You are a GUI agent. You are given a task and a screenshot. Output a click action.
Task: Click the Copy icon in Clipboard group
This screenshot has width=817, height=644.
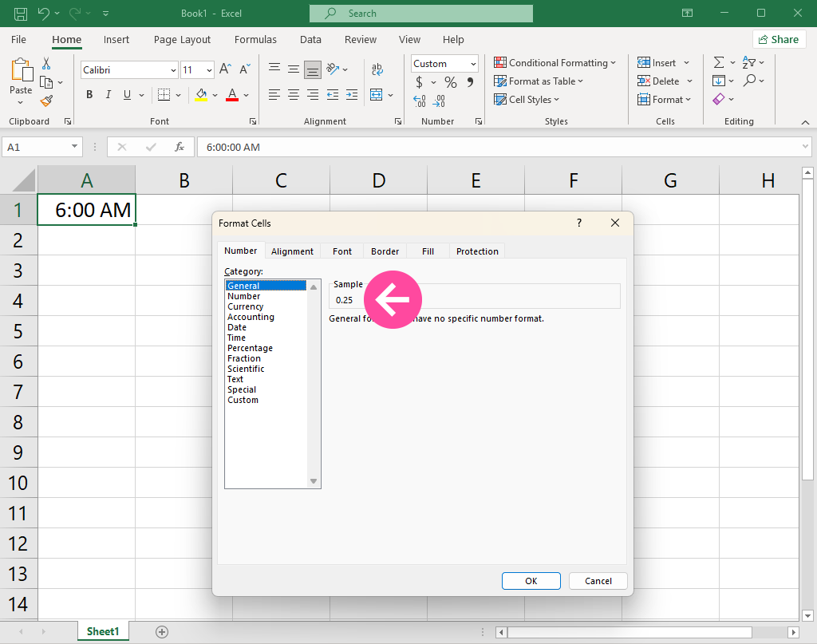pyautogui.click(x=46, y=82)
